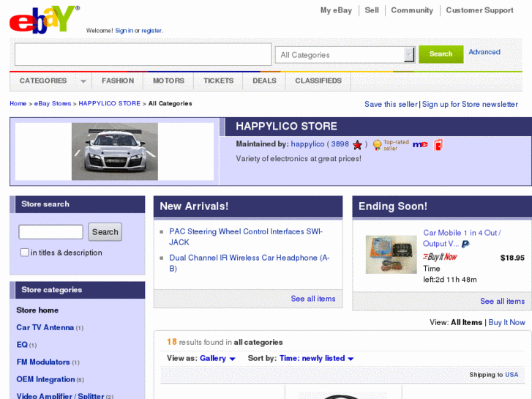Open Car Mobile 1 in 4 Out listing

click(x=462, y=238)
